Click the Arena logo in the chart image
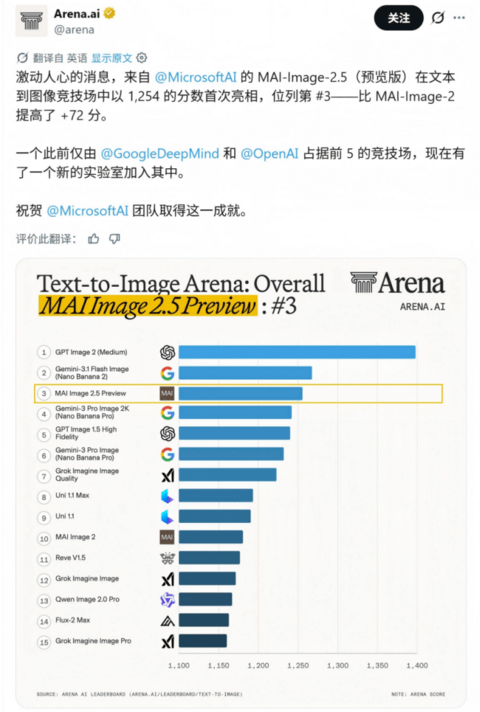Image resolution: width=480 pixels, height=712 pixels. pyautogui.click(x=397, y=283)
